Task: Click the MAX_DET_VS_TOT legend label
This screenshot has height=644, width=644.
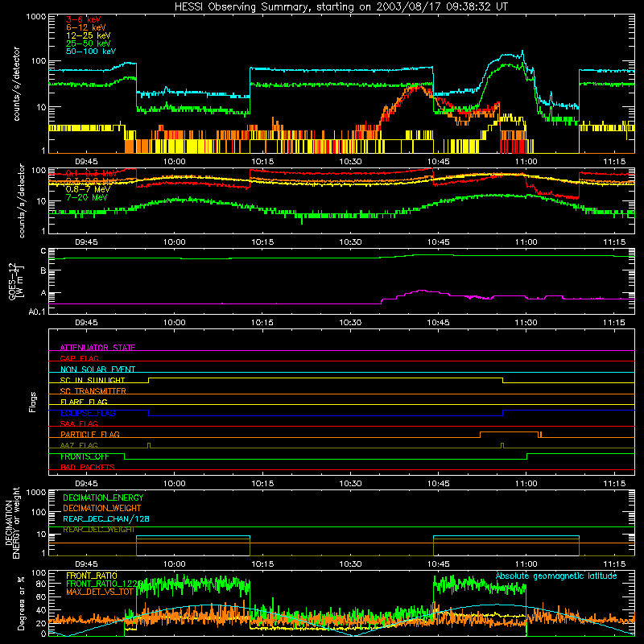Action: (x=100, y=592)
